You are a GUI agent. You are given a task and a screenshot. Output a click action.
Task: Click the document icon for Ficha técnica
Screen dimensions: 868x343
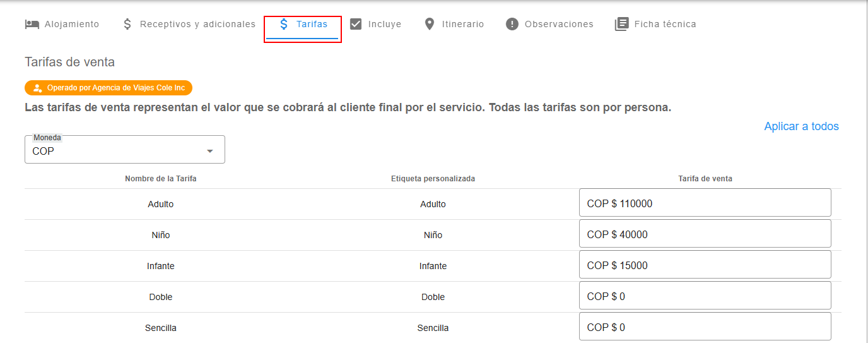click(x=621, y=24)
